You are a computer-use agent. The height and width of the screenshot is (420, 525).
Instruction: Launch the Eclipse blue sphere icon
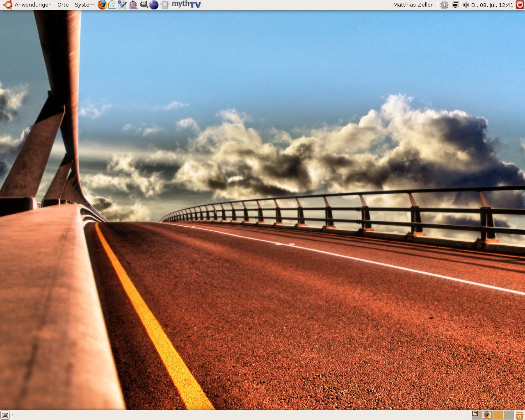(x=154, y=5)
